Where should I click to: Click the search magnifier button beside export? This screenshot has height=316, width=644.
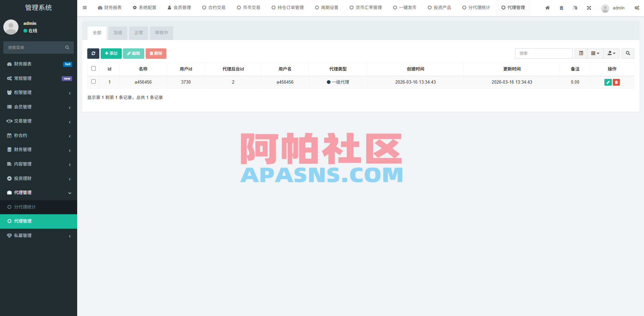[x=628, y=53]
